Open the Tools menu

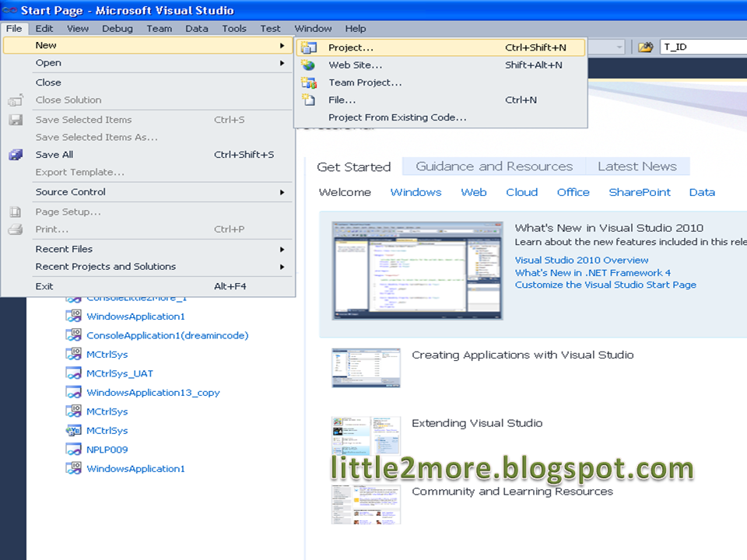coord(234,29)
